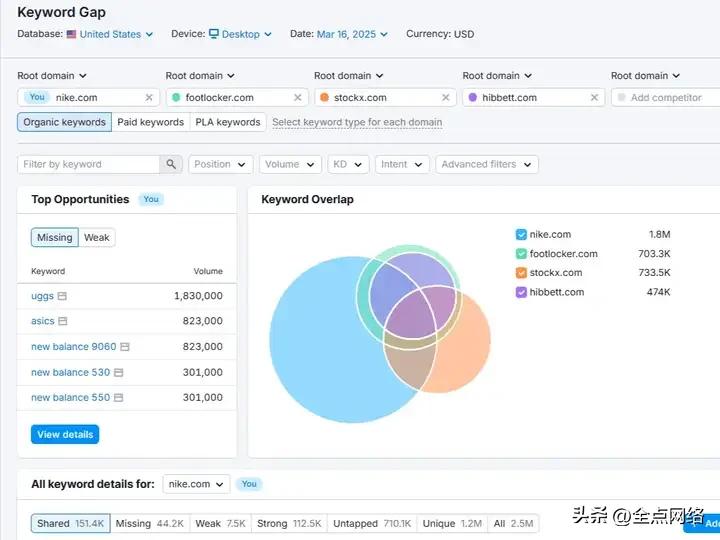
Task: Uncheck hibbett.com in the overlap legend
Action: pyautogui.click(x=521, y=292)
